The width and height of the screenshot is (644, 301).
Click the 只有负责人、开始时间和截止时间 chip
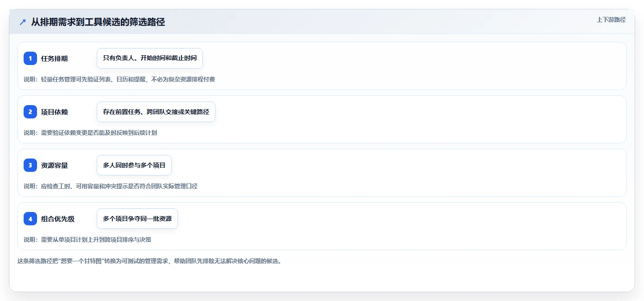pyautogui.click(x=150, y=58)
